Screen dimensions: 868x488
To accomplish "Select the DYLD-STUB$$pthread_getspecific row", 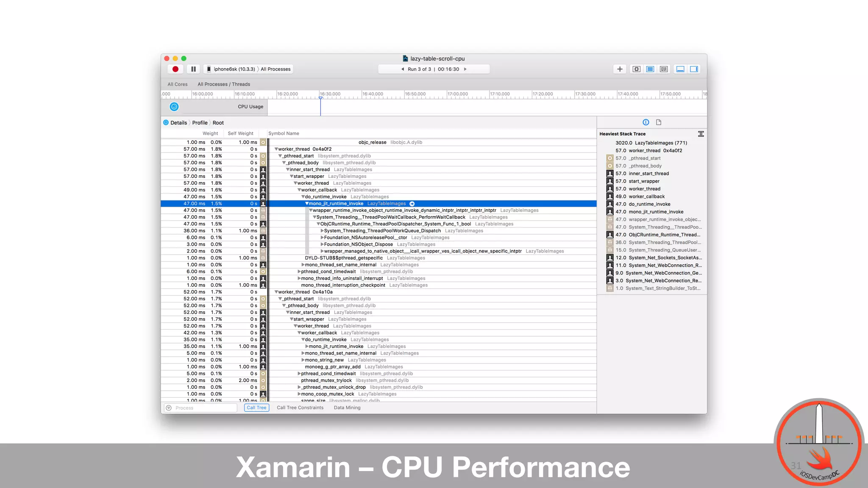I will (378, 258).
